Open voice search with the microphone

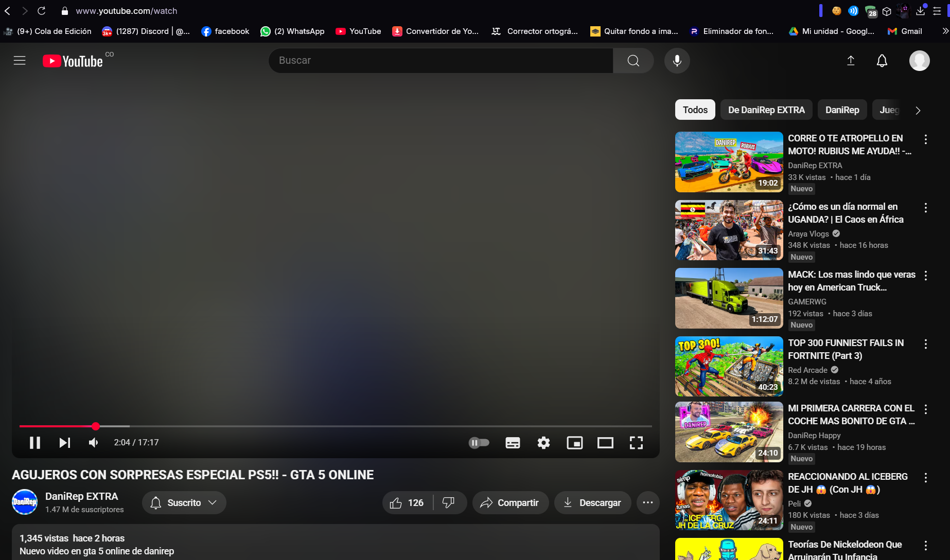(677, 60)
